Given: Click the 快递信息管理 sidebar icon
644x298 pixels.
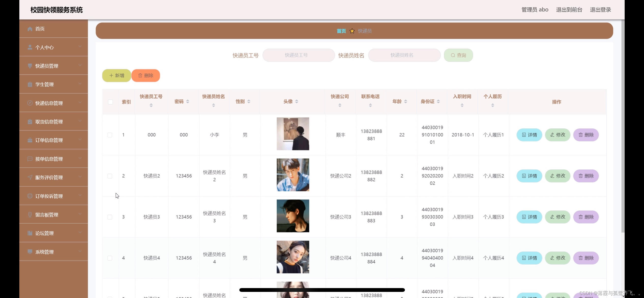Looking at the screenshot, I should click(x=30, y=103).
